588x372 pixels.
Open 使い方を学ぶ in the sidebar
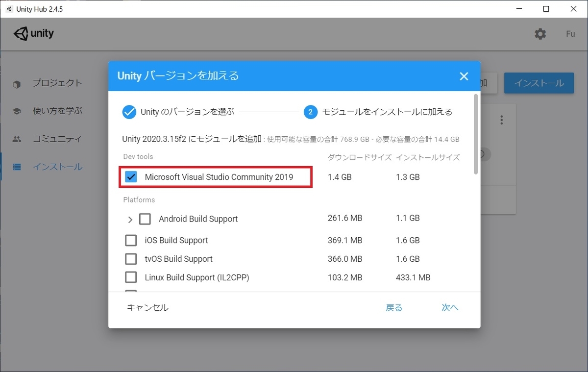click(57, 111)
